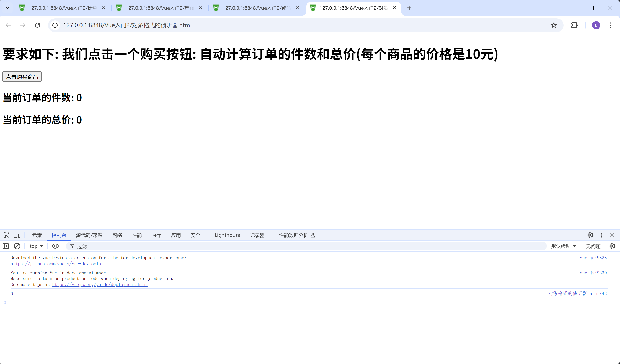620x364 pixels.
Task: Open DevTools three-dot customize menu
Action: coord(602,235)
